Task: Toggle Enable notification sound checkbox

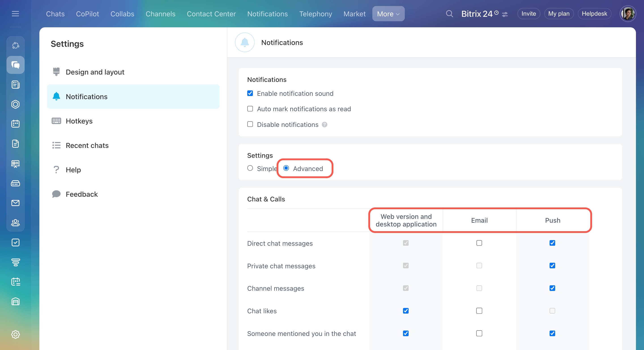Action: pyautogui.click(x=250, y=93)
